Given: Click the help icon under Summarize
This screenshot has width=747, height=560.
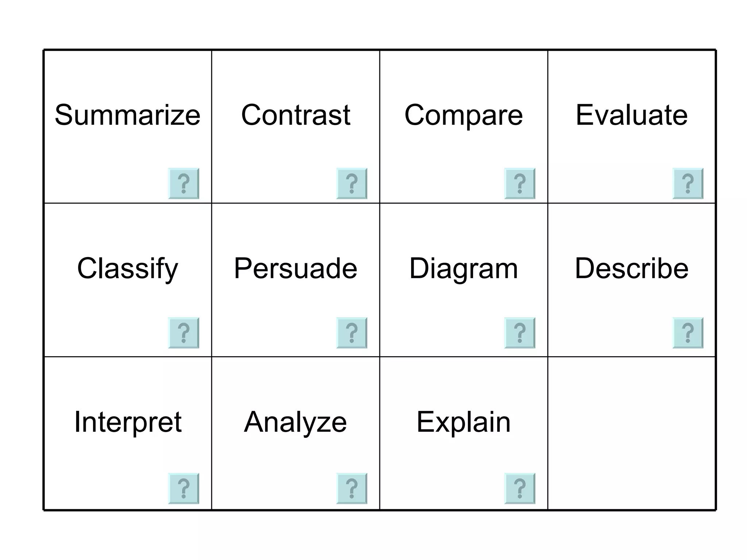Looking at the screenshot, I should [183, 183].
